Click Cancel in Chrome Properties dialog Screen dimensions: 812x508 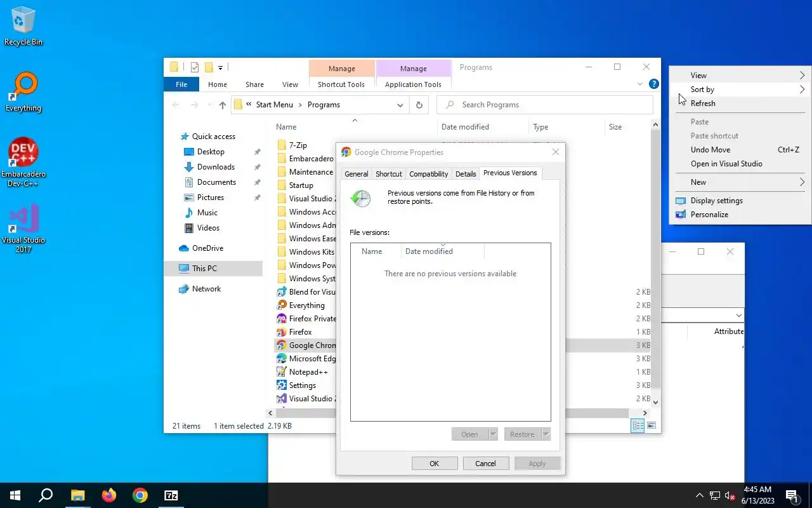(486, 464)
